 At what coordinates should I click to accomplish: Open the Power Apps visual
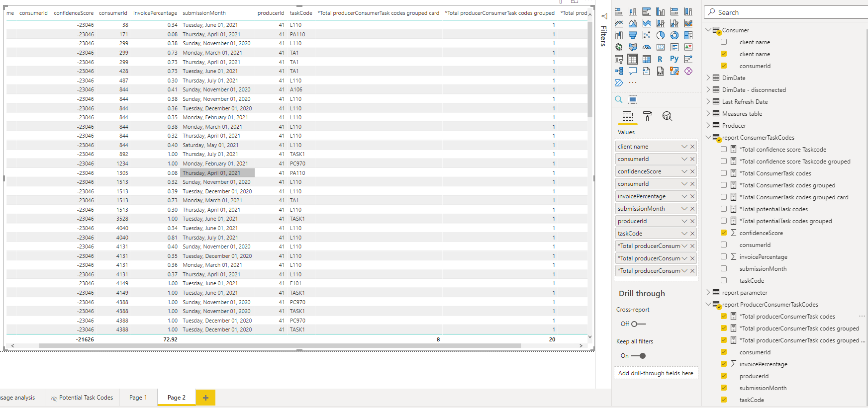[688, 71]
